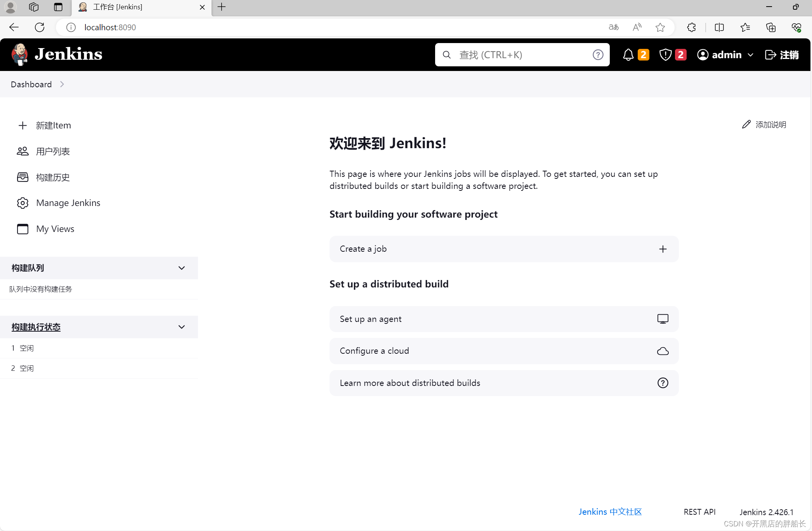Click the plus icon in Create a job
Screen dimensions: 812x531
(x=663, y=249)
